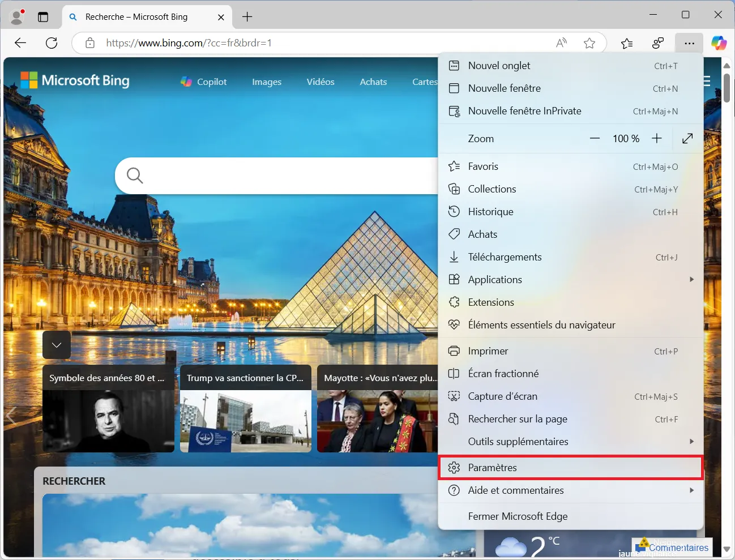The height and width of the screenshot is (560, 735).
Task: Open Collections menu entry
Action: pos(571,189)
